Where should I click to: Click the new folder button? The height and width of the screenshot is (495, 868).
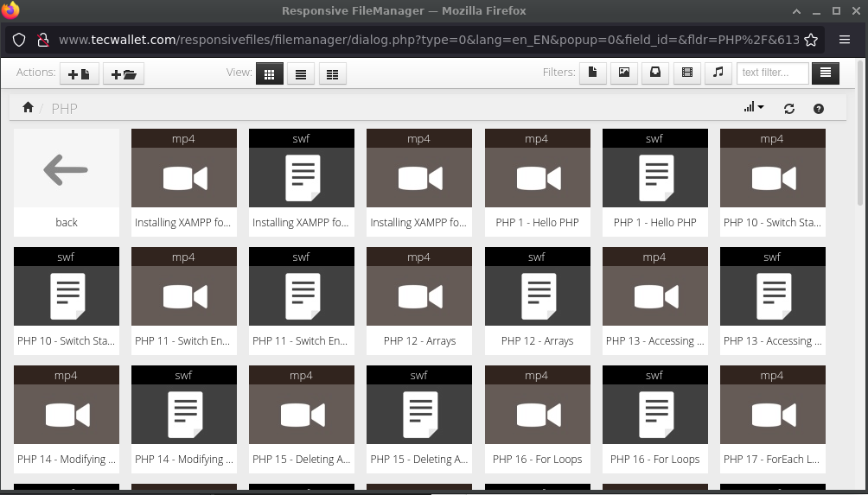pyautogui.click(x=124, y=73)
